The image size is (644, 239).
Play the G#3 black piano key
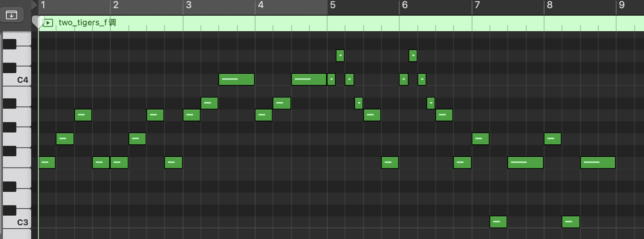[x=9, y=127]
